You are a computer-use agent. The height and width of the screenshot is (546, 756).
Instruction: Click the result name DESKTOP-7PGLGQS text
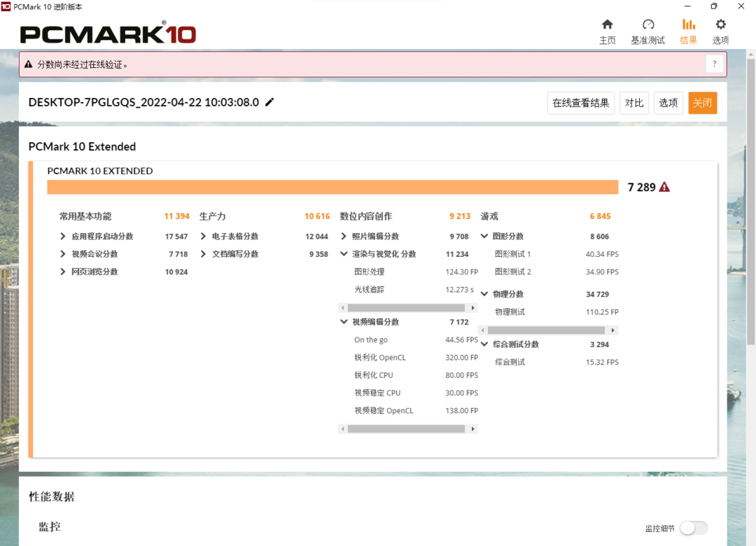143,102
